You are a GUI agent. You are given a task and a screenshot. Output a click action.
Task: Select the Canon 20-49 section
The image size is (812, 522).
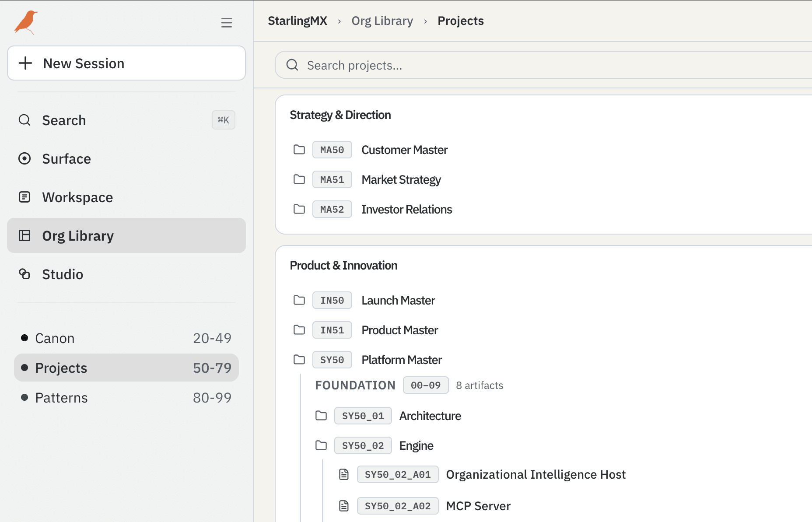pyautogui.click(x=126, y=338)
